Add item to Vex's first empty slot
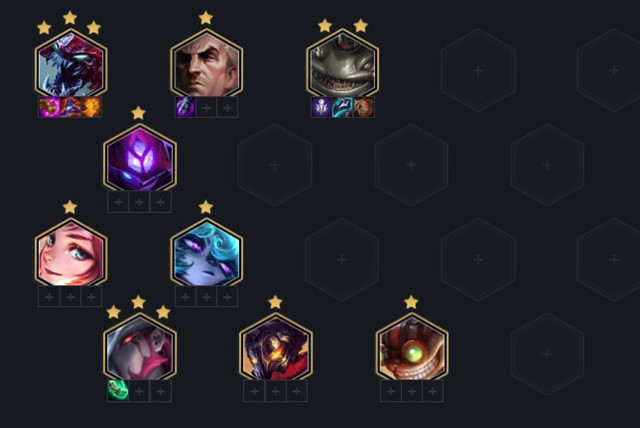The width and height of the screenshot is (640, 428). 186,297
